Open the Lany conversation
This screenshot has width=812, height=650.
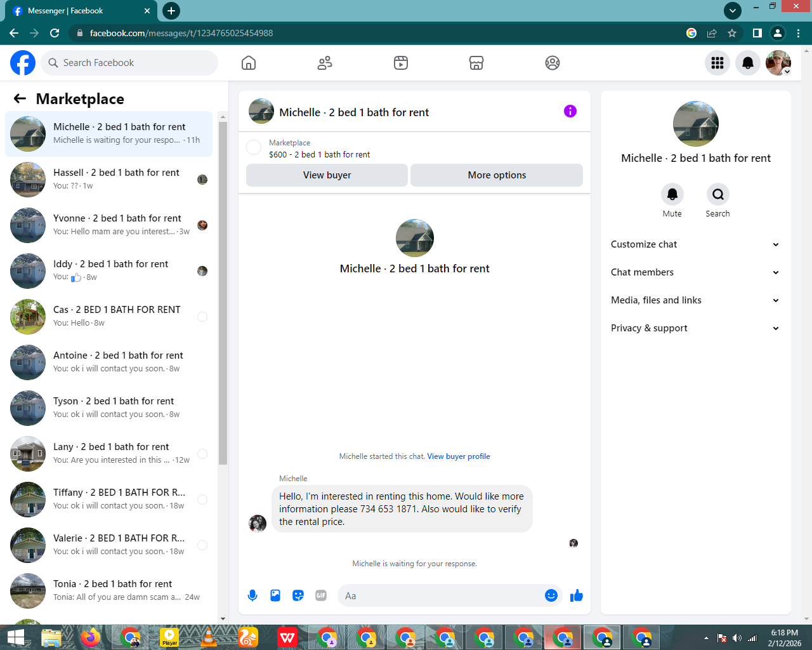[108, 453]
